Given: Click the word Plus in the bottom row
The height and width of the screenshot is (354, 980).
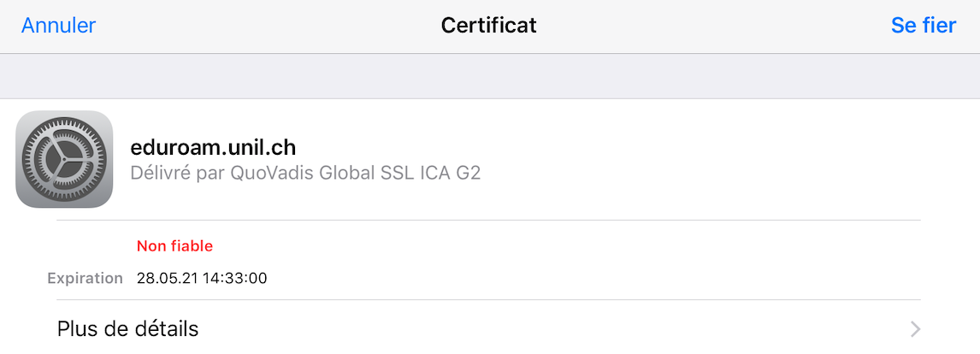Looking at the screenshot, I should pos(75,328).
